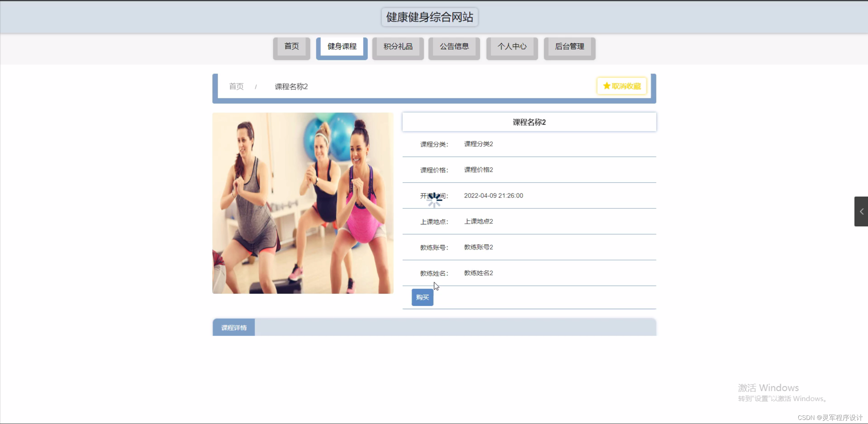Open the 个人中心 personal center

[512, 47]
